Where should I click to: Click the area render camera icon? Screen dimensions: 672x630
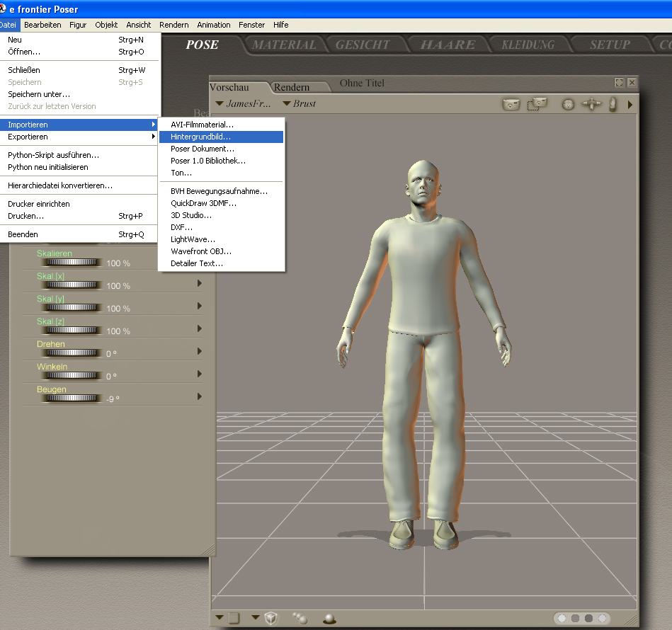(537, 104)
